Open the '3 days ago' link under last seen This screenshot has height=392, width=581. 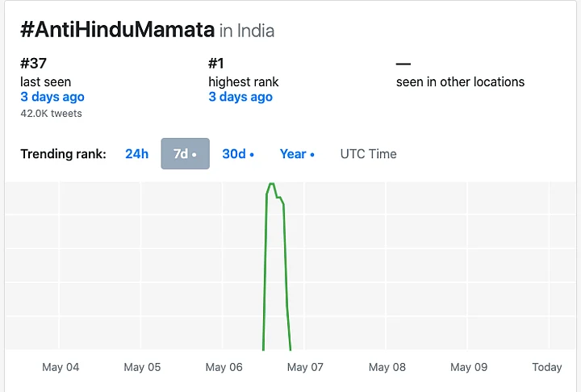tap(52, 97)
